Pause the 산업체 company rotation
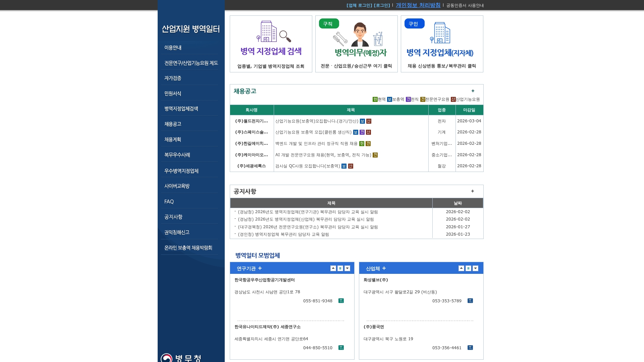This screenshot has width=644, height=362. [x=468, y=268]
